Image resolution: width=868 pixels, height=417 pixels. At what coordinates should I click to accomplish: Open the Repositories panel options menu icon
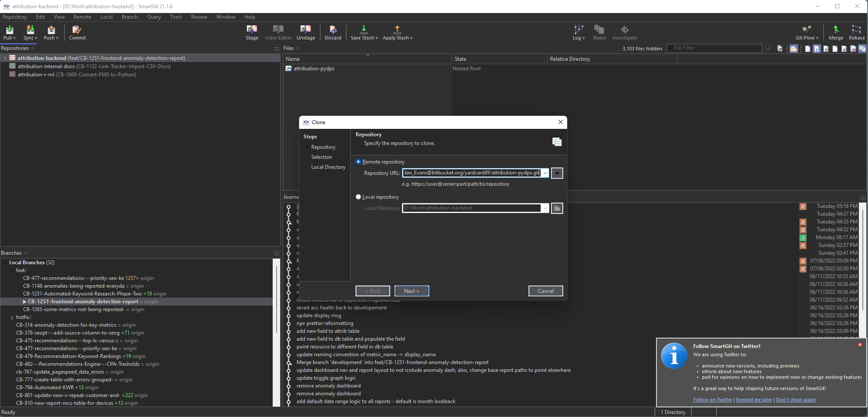tap(276, 48)
